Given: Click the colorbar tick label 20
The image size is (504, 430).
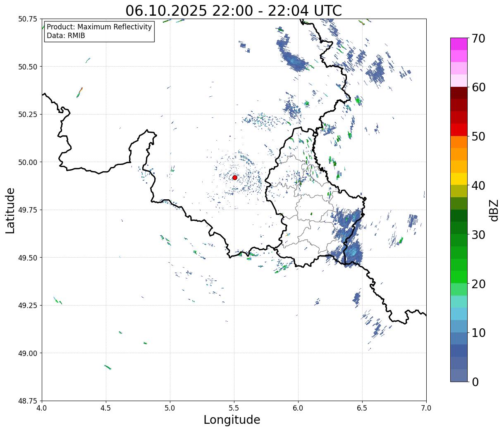Looking at the screenshot, I should coord(478,284).
